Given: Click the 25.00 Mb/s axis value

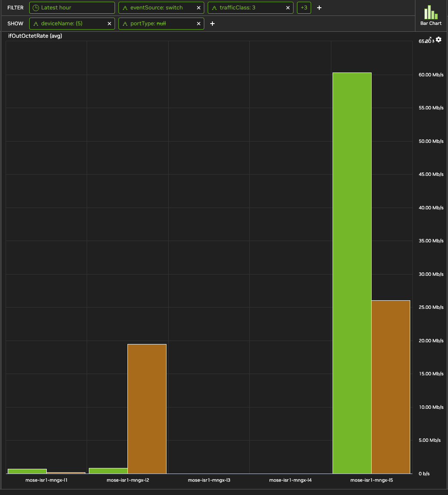Looking at the screenshot, I should pyautogui.click(x=431, y=307).
